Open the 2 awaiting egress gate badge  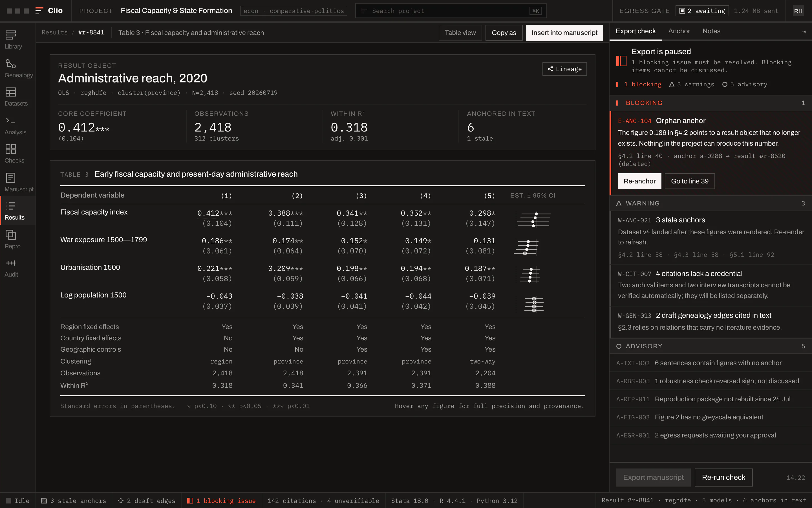point(702,11)
